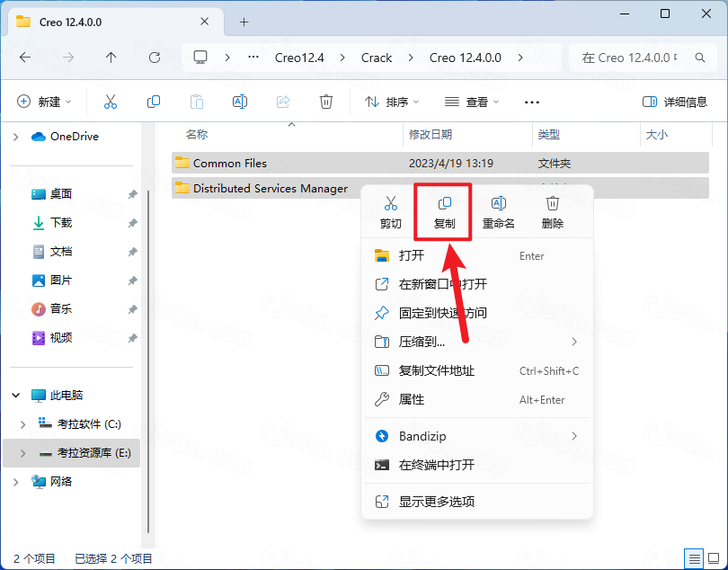Choose Delete (删除) in the context menu
728x570 pixels.
pyautogui.click(x=553, y=212)
